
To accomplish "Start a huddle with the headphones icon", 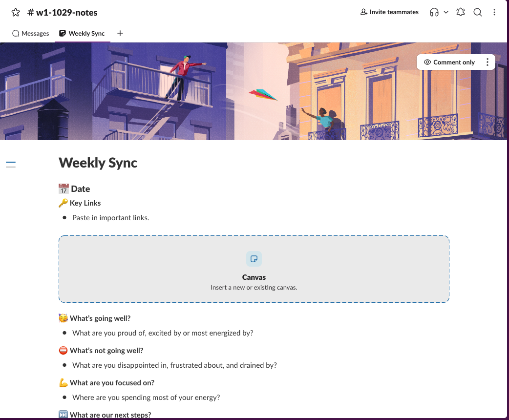I will click(x=434, y=12).
